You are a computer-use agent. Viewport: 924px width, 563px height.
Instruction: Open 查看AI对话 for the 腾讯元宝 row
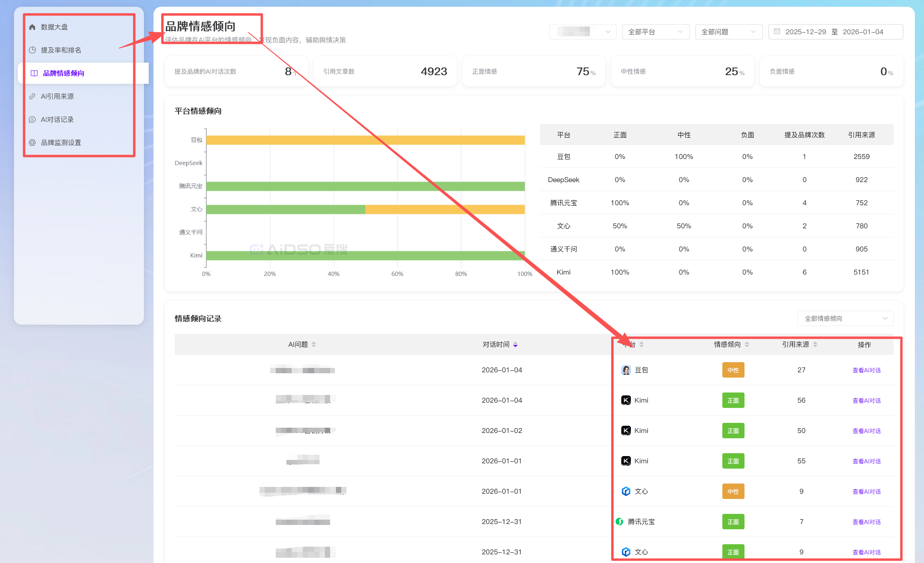pyautogui.click(x=866, y=522)
